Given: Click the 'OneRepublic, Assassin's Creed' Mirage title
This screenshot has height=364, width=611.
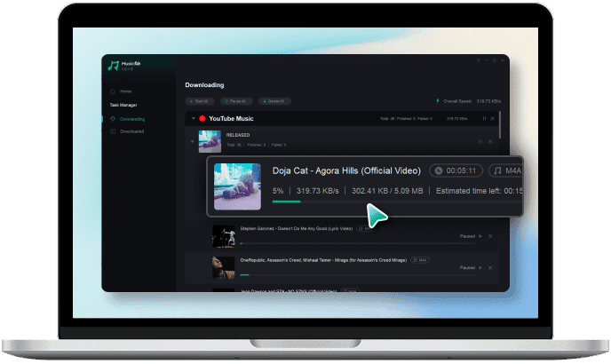Looking at the screenshot, I should point(323,260).
